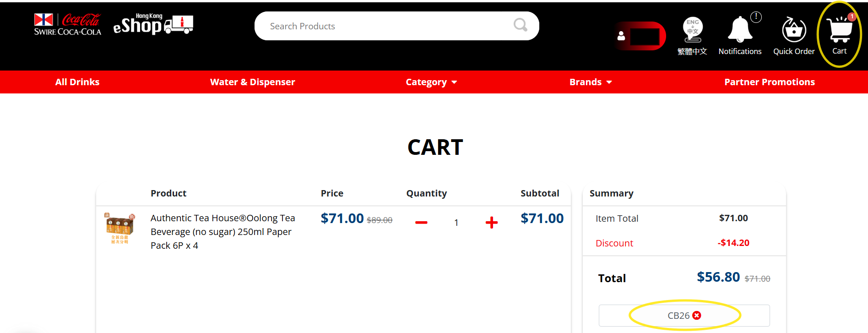The width and height of the screenshot is (868, 333).
Task: Remove the CB26 coupon code
Action: (x=697, y=315)
